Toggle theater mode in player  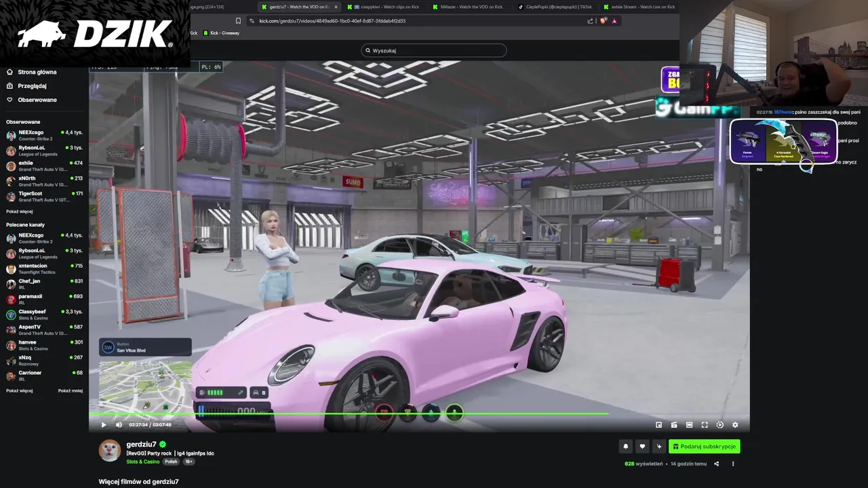click(x=689, y=425)
